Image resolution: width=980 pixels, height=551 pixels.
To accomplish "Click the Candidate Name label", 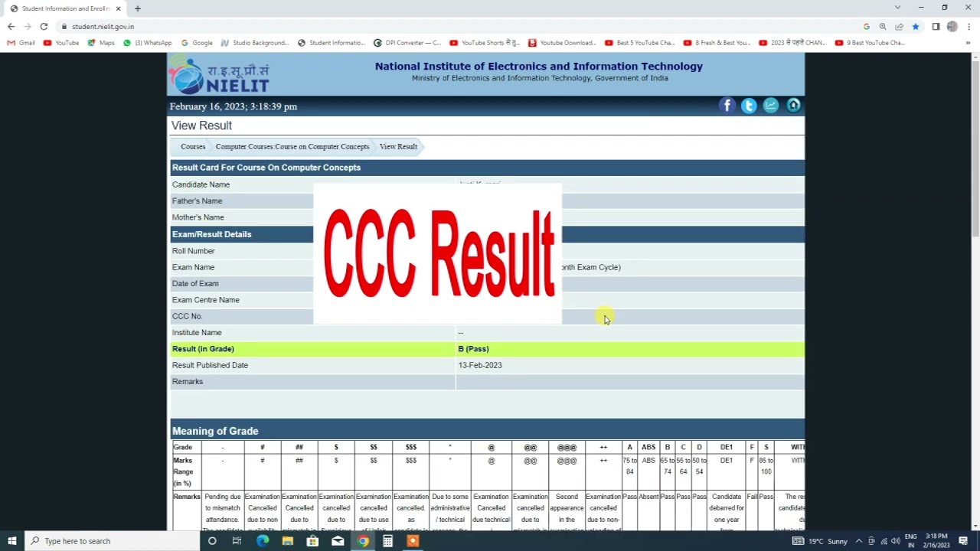I will click(x=201, y=184).
